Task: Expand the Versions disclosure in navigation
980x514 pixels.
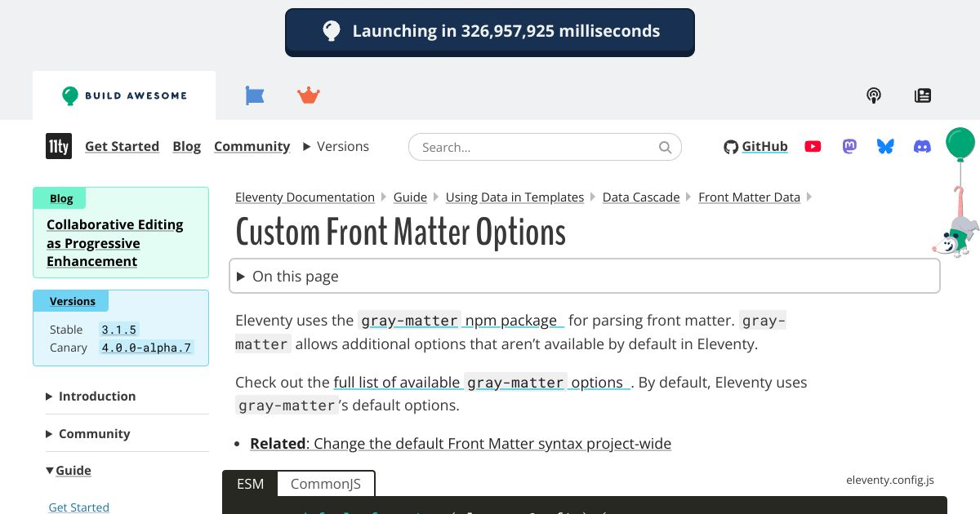Action: pos(336,146)
